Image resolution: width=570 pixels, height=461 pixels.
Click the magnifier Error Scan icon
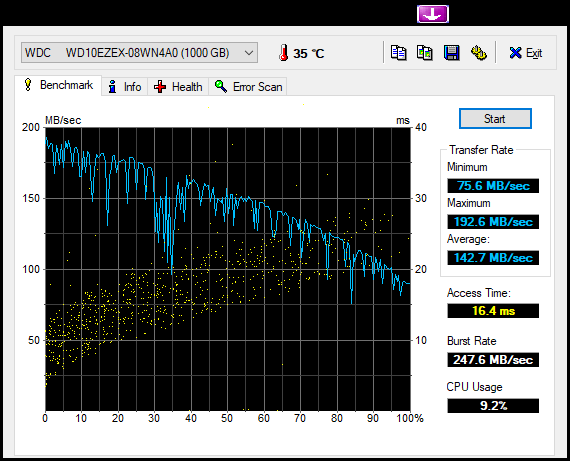[221, 87]
